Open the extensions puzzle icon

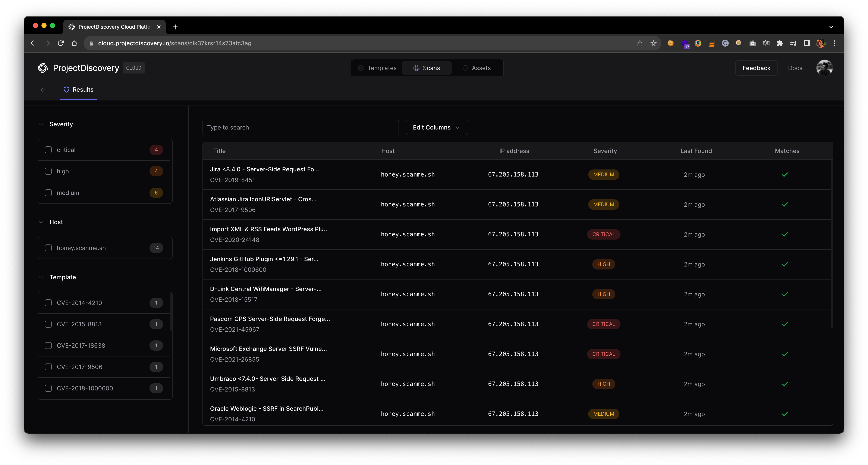[x=780, y=43]
